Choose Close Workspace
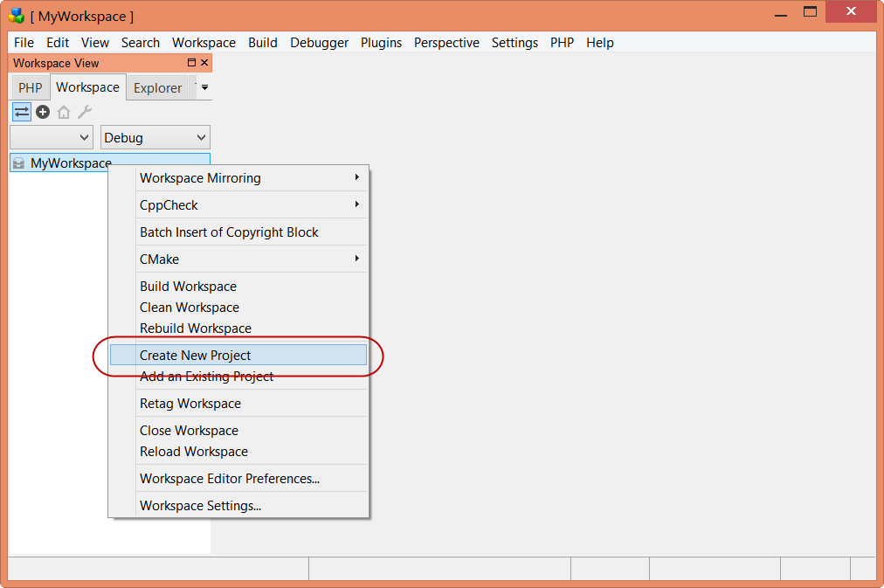 [x=239, y=431]
